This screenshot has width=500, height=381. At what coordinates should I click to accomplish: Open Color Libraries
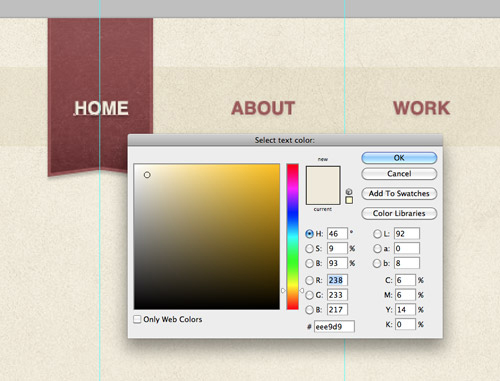pos(399,213)
